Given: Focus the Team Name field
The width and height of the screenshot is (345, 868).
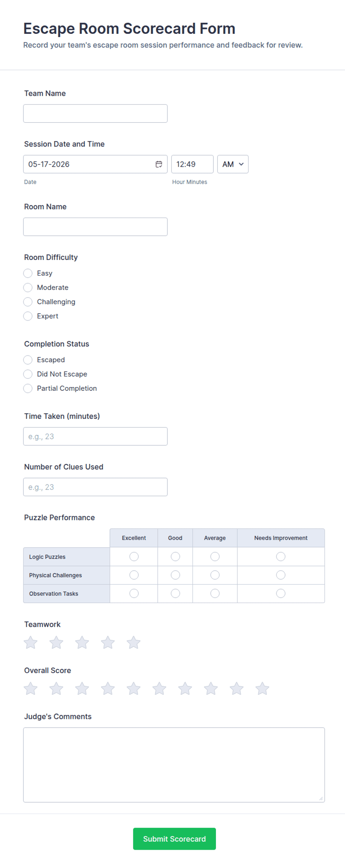Looking at the screenshot, I should coord(95,114).
